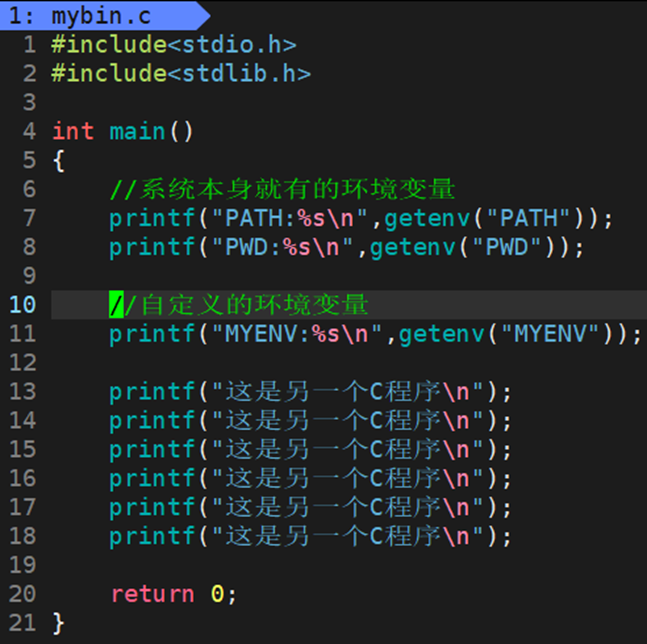Click line number 3 in the gutter
647x644 pixels.
pos(30,102)
